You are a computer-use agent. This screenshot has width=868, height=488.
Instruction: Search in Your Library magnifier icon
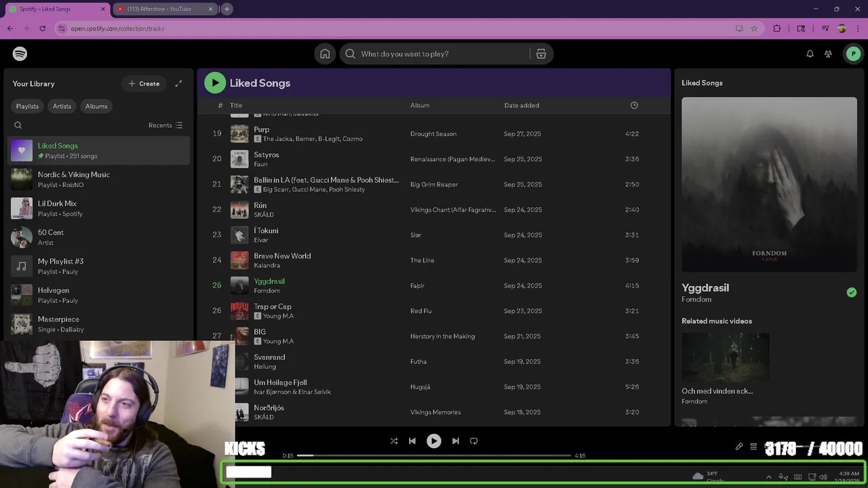18,125
